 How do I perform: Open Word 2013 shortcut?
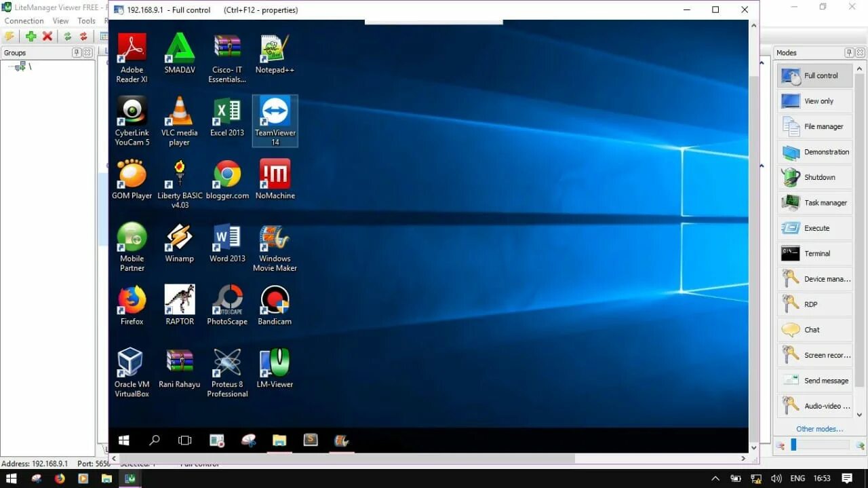click(227, 243)
